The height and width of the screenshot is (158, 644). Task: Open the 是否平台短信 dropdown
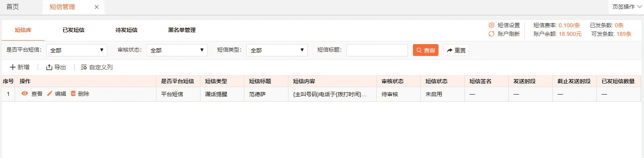point(77,50)
